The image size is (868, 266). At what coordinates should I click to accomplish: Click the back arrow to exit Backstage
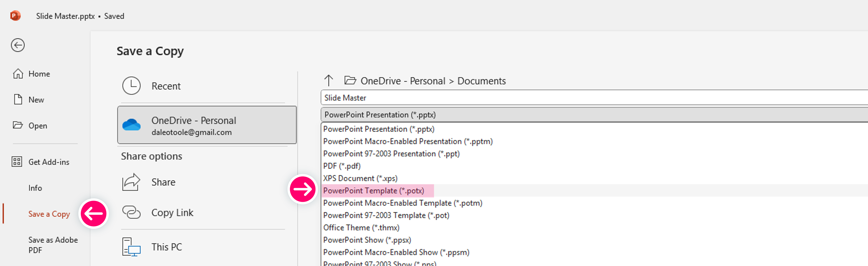18,45
